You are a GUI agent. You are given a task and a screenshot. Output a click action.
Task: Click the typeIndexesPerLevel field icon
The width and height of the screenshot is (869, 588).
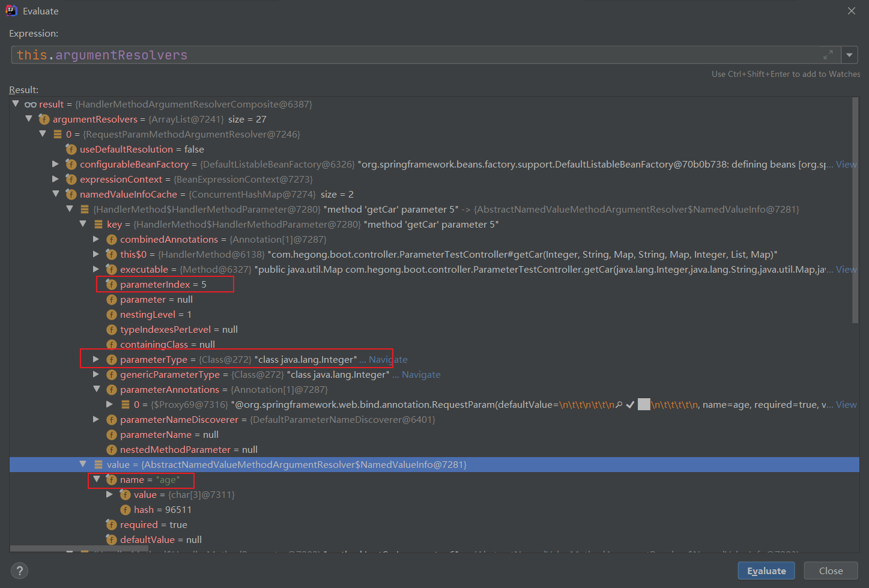[111, 329]
